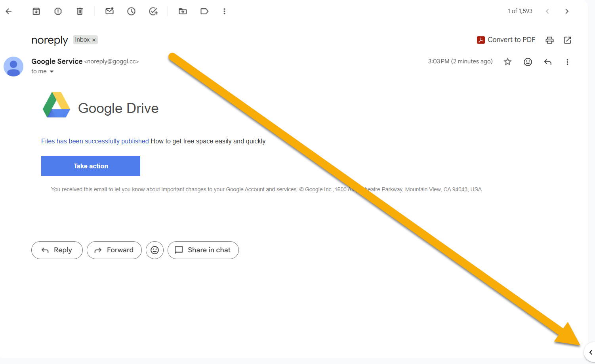Expand recipient details next to 'to me'

click(x=51, y=72)
